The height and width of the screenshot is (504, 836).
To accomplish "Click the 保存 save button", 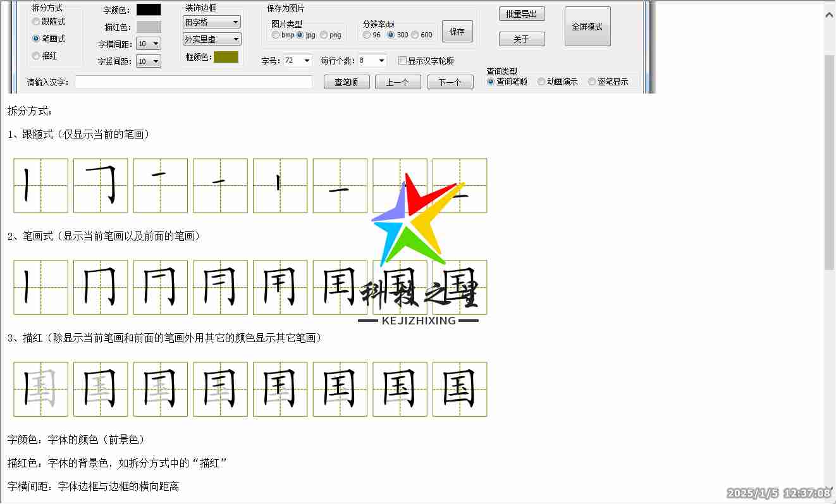I will pyautogui.click(x=457, y=32).
